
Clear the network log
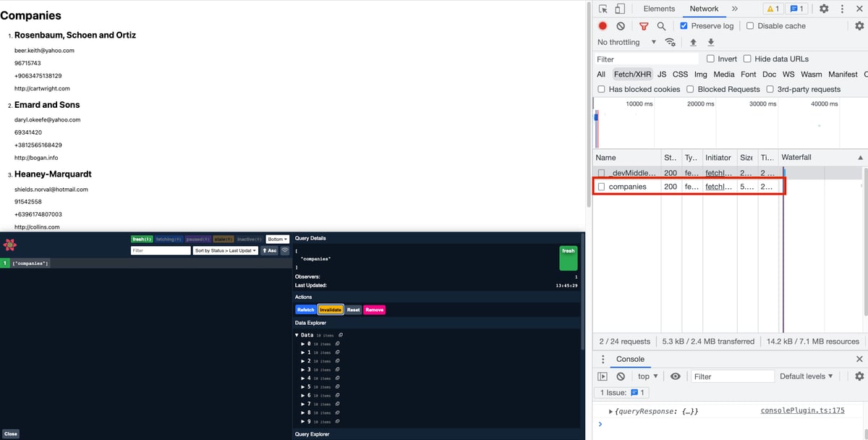(621, 26)
